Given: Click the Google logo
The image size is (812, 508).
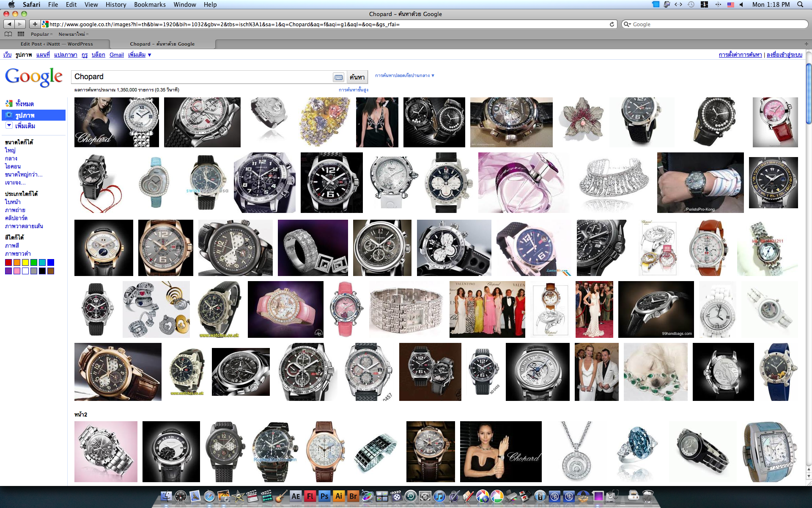Looking at the screenshot, I should [x=34, y=77].
